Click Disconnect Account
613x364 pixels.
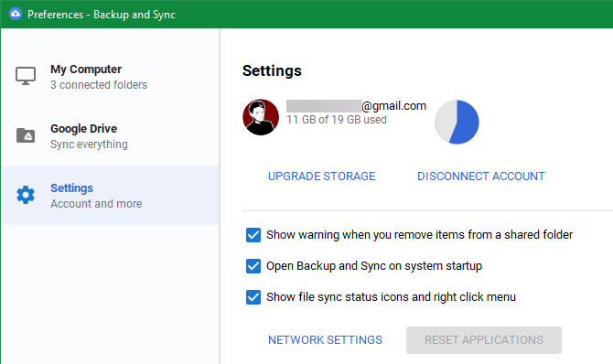pos(481,177)
